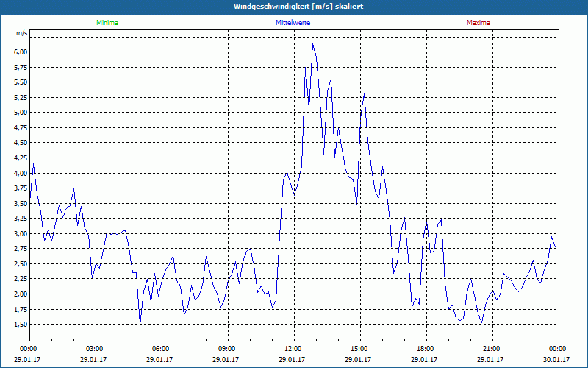Click the 4,50 y-axis value
Screen dimensions: 588x368
pos(21,143)
